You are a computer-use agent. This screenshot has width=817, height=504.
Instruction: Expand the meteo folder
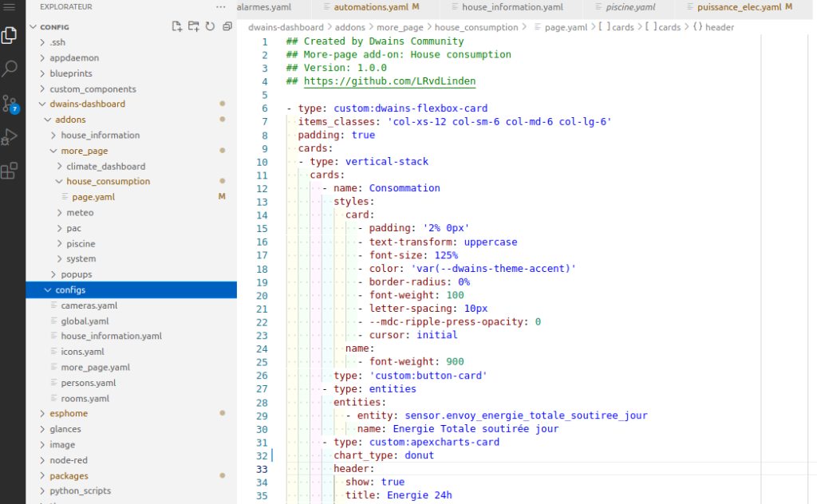(132, 212)
